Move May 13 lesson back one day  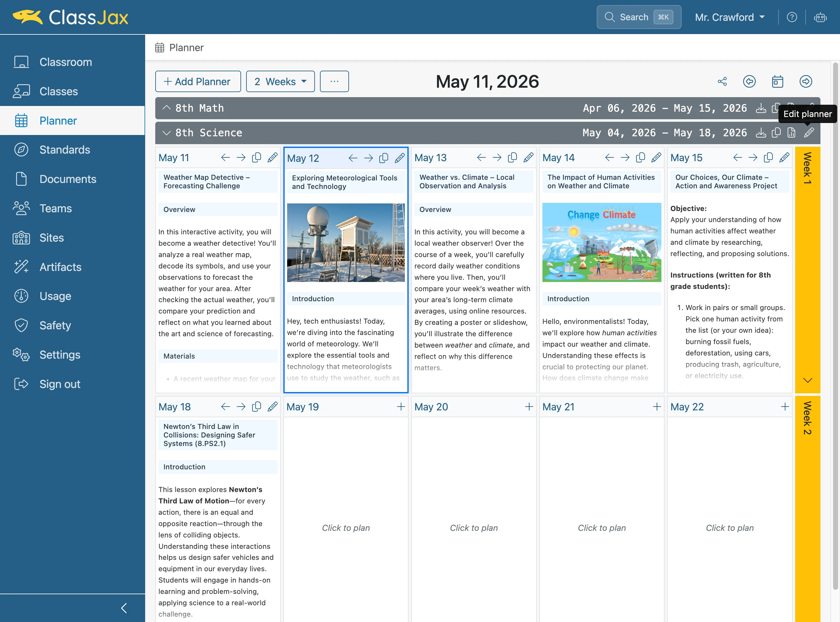coord(481,157)
